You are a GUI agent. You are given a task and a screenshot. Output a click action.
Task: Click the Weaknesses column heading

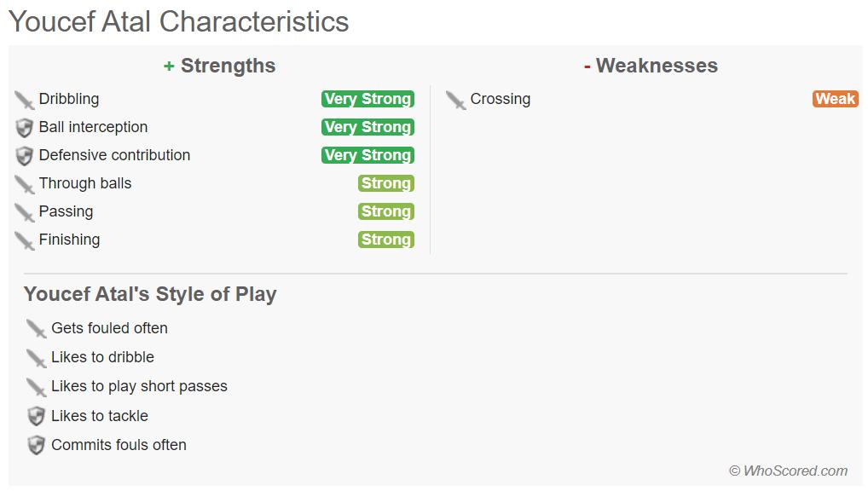coord(651,66)
